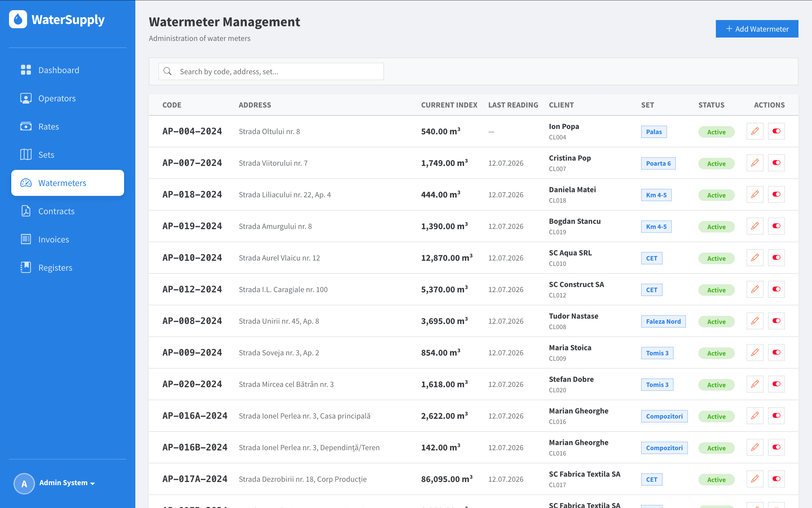
Task: Click the Operators person icon in sidebar
Action: pyautogui.click(x=26, y=98)
